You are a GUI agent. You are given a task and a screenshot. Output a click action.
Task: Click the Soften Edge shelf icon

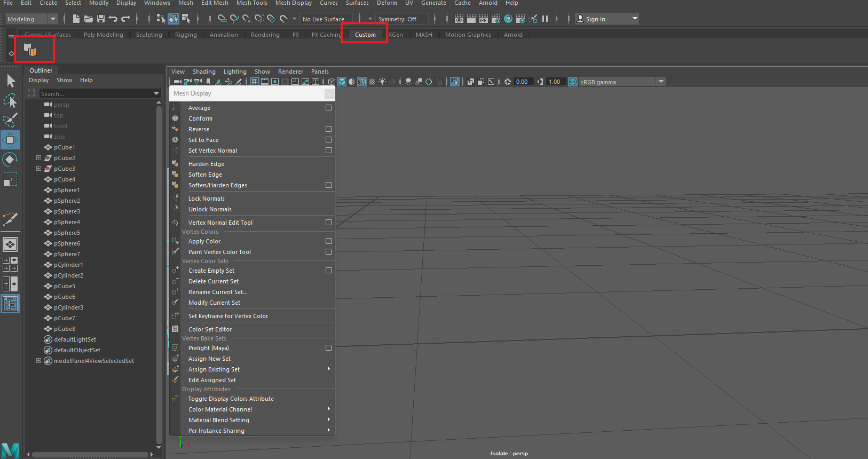(30, 50)
